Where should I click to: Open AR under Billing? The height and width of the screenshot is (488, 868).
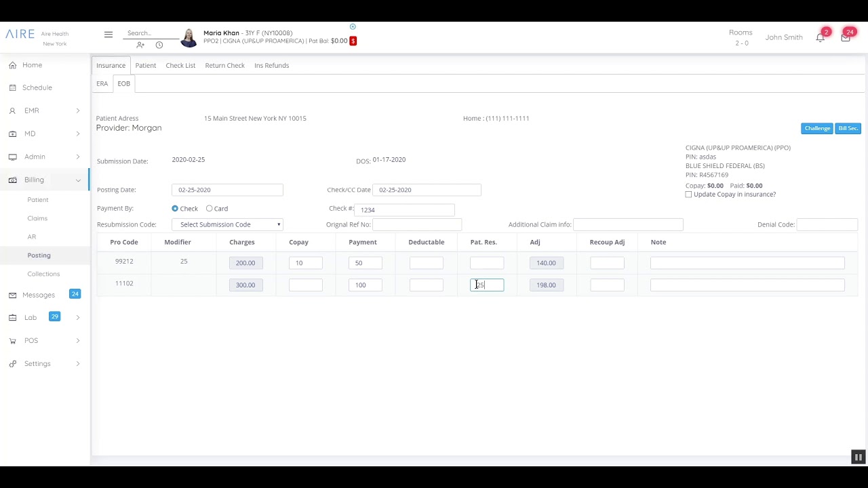[x=32, y=237]
